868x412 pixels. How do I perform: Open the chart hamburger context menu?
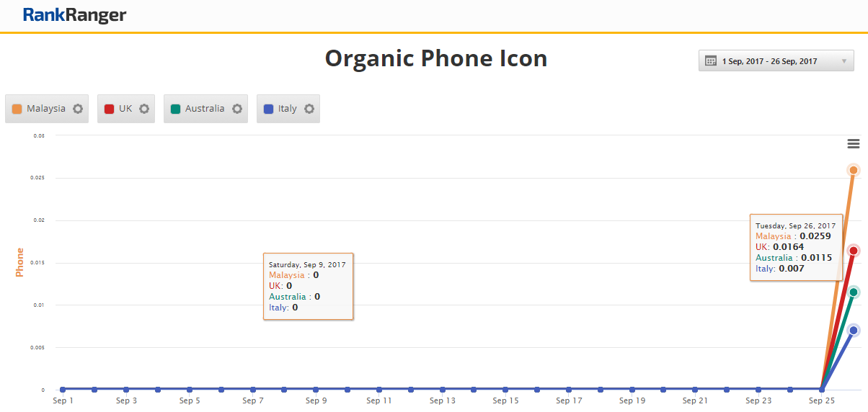pyautogui.click(x=854, y=144)
